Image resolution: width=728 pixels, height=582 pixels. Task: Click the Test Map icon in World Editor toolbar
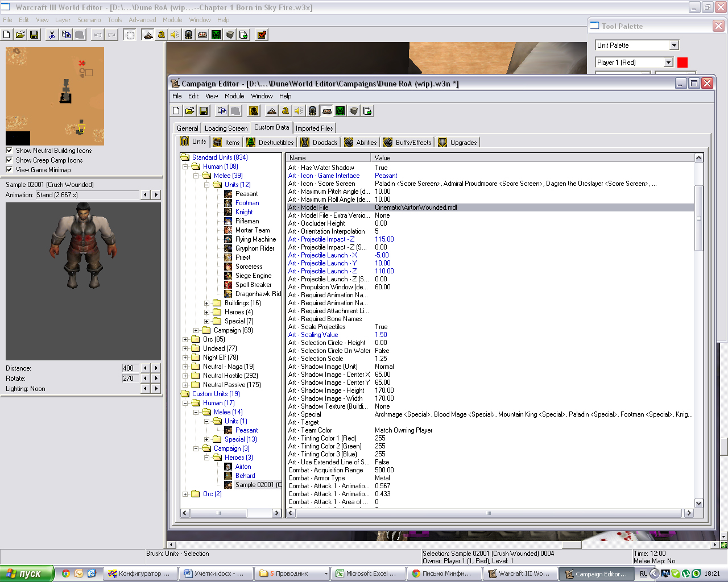(x=262, y=35)
